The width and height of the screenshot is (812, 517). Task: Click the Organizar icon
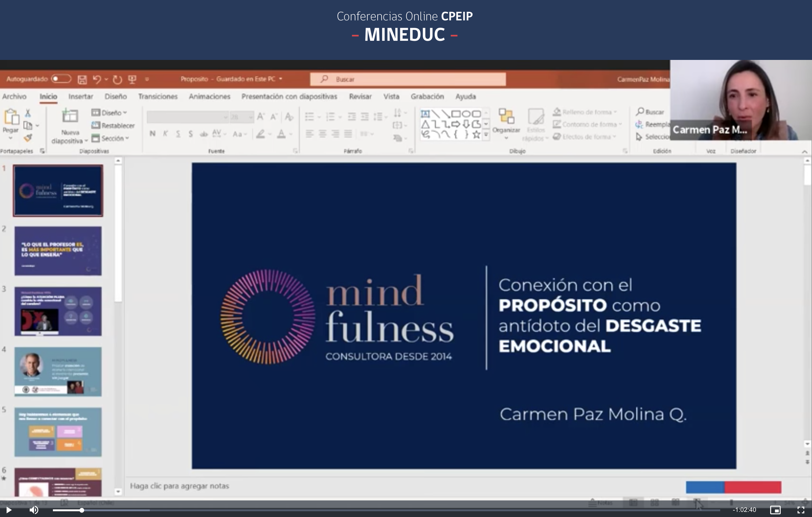click(x=506, y=116)
